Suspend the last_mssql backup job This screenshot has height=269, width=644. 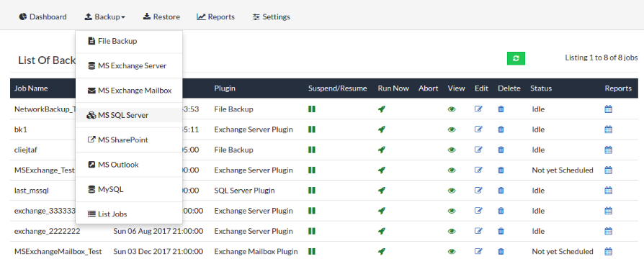point(312,191)
